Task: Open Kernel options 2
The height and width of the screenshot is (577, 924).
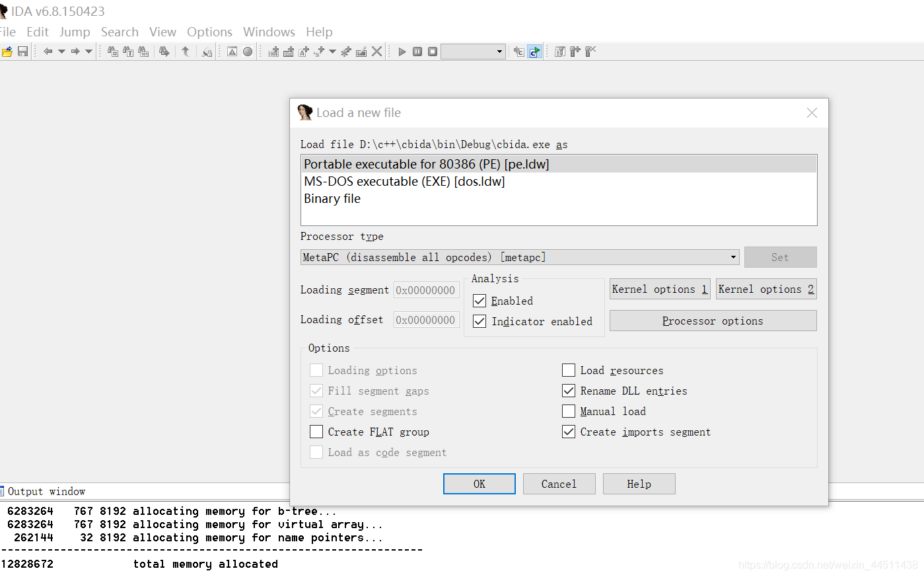Action: click(766, 289)
